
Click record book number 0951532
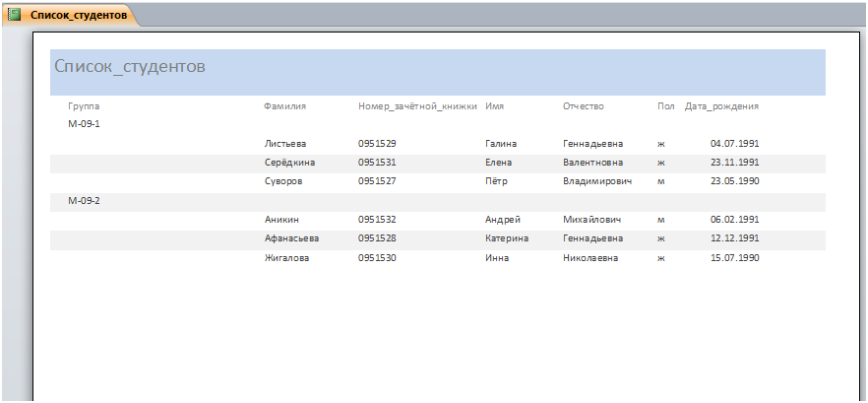point(377,220)
